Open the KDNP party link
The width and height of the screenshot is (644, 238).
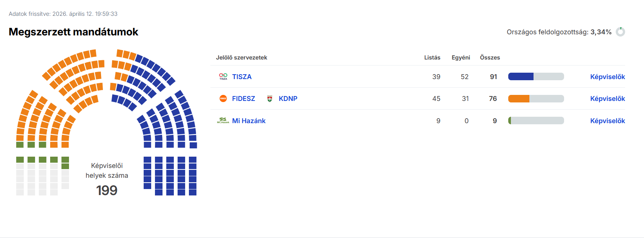pyautogui.click(x=288, y=99)
